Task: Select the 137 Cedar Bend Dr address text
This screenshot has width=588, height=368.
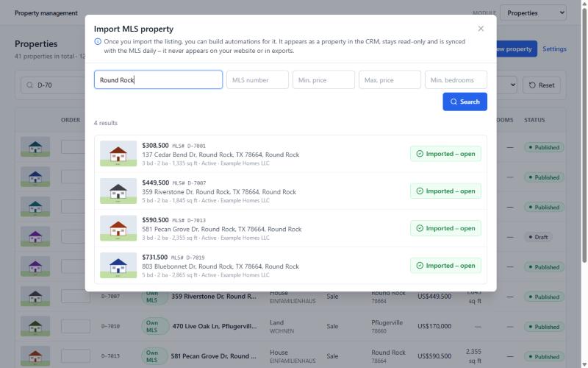Action: [x=220, y=155]
